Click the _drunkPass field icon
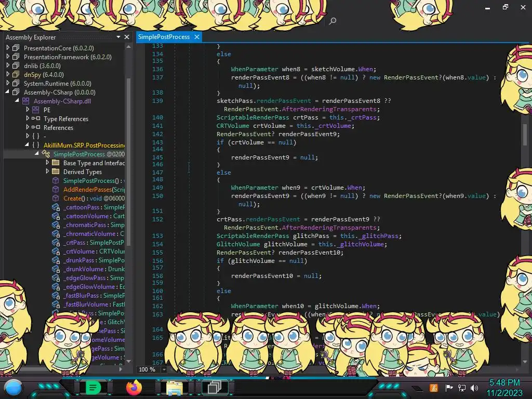This screenshot has width=532, height=399. pyautogui.click(x=56, y=260)
